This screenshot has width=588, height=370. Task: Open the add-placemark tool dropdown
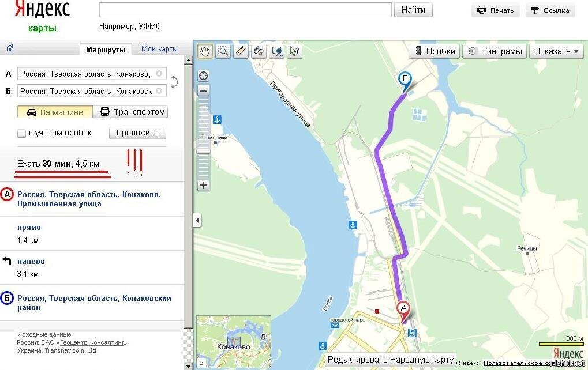tap(281, 55)
